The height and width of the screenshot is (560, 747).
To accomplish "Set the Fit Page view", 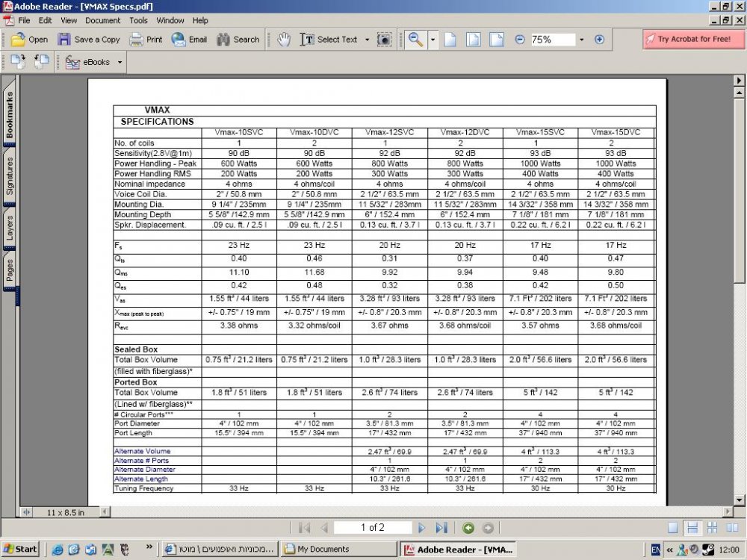I will point(473,40).
